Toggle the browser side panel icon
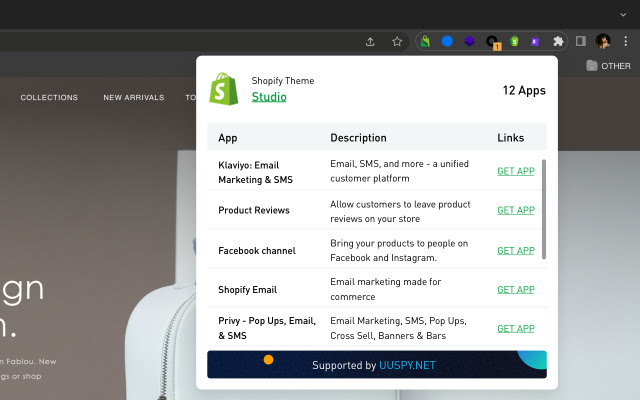The image size is (640, 400). tap(581, 41)
